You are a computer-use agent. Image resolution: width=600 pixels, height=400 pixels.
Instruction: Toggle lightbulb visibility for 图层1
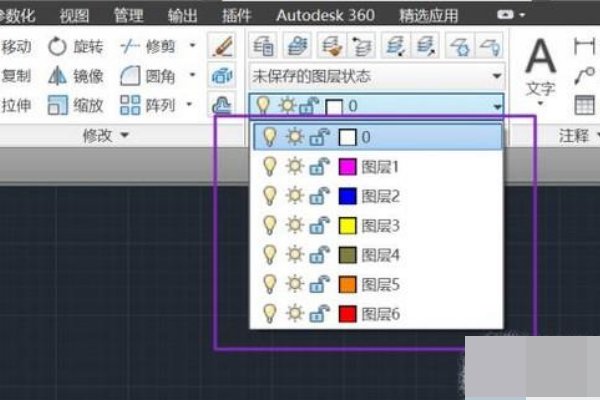[x=268, y=167]
